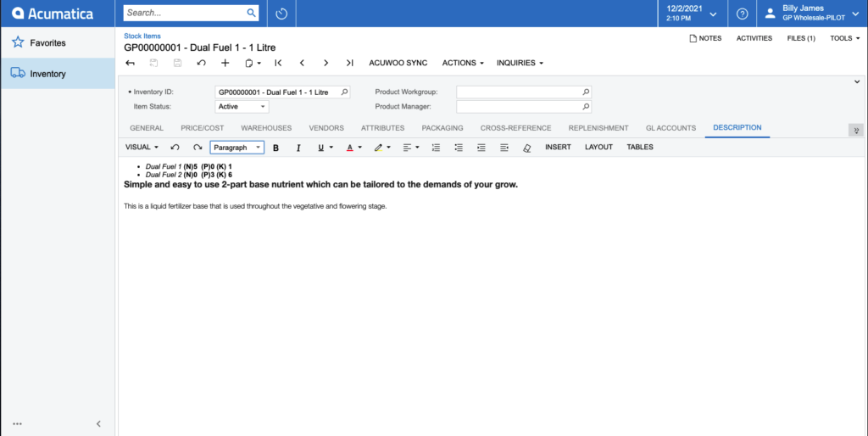The width and height of the screenshot is (868, 436).
Task: Open the NOTES document icon
Action: click(693, 38)
